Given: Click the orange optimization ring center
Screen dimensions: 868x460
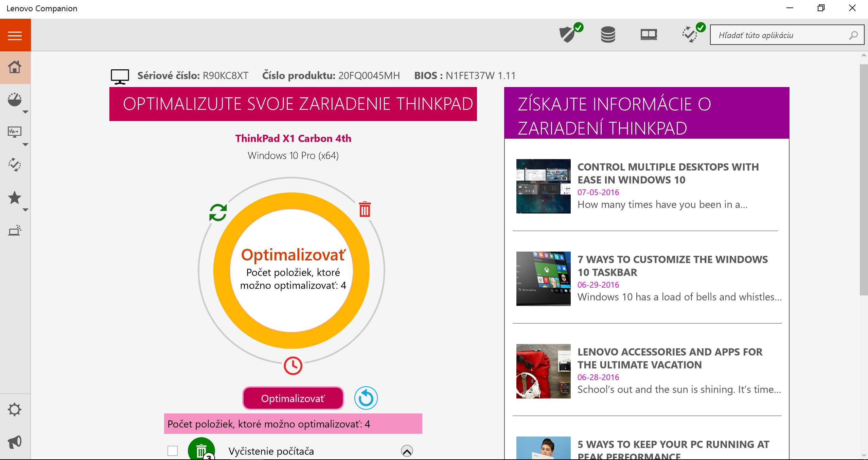Looking at the screenshot, I should [291, 271].
